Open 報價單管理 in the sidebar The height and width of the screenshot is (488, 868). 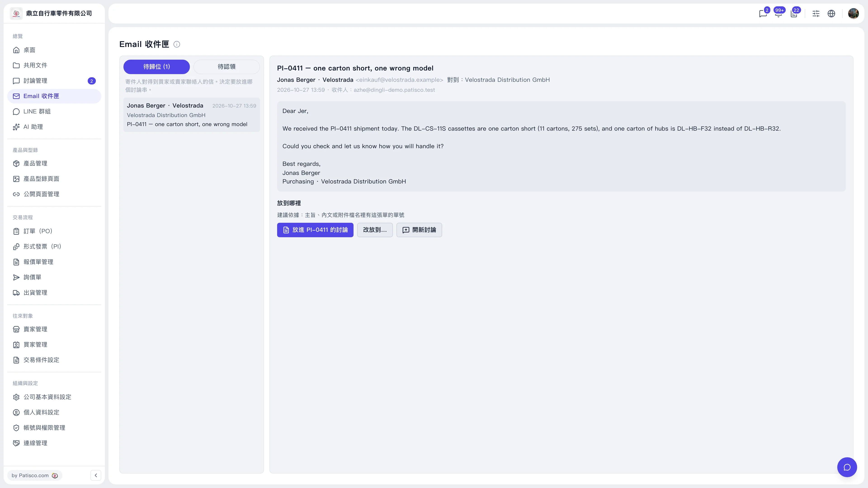pos(54,262)
